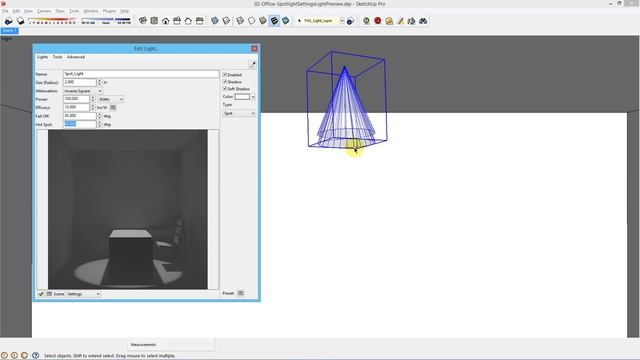Open the Tools menu in Edit Light
The height and width of the screenshot is (360, 640).
[x=58, y=57]
